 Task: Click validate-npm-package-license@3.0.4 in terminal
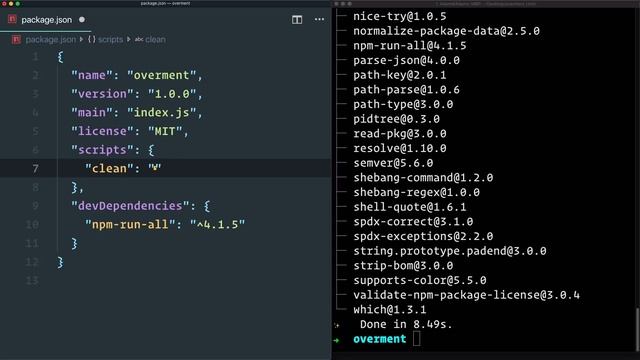pos(466,295)
